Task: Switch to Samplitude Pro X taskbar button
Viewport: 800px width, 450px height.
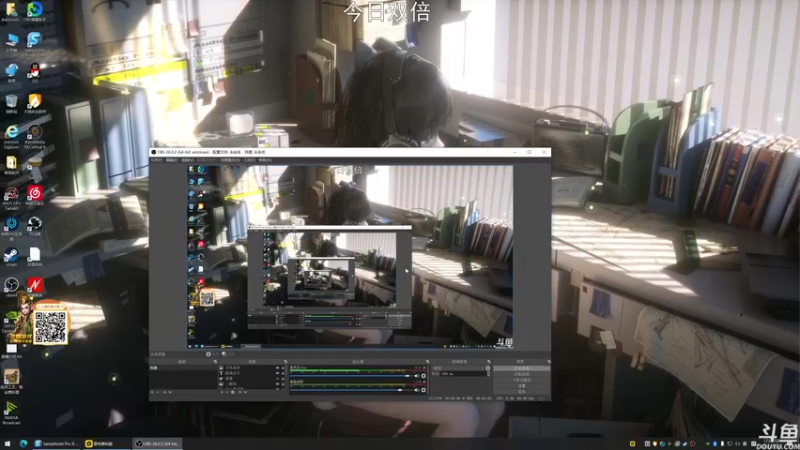Action: [x=56, y=444]
